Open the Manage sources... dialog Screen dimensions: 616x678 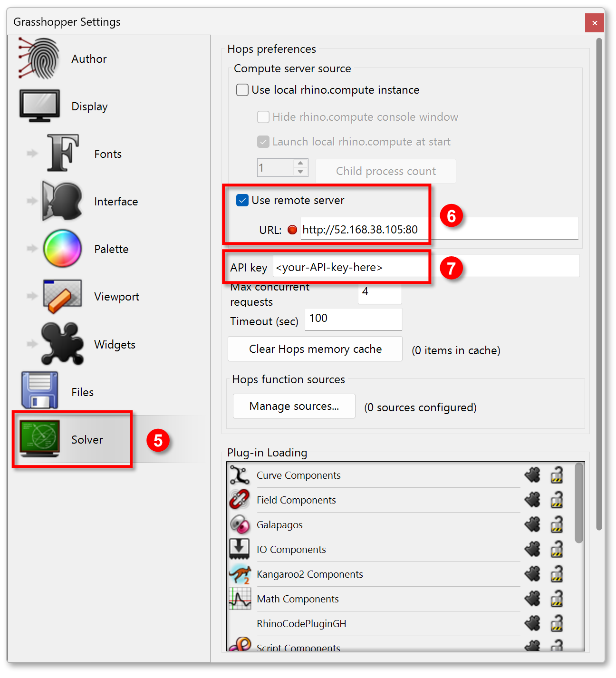tap(294, 406)
